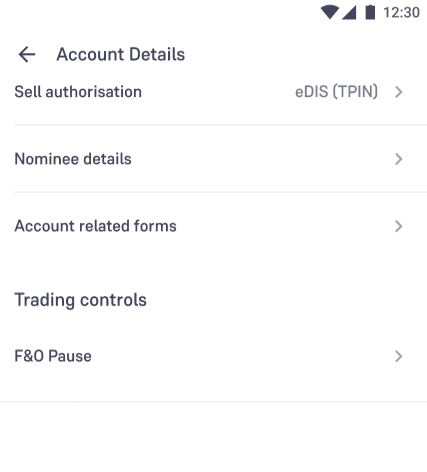Tap the Account Details page title
The image size is (427, 472).
pyautogui.click(x=121, y=54)
